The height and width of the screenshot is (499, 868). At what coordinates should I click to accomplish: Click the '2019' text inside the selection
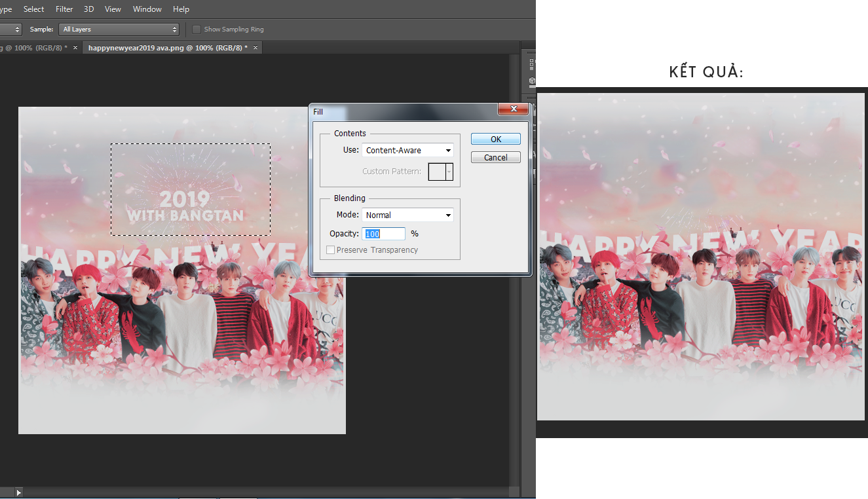click(185, 198)
